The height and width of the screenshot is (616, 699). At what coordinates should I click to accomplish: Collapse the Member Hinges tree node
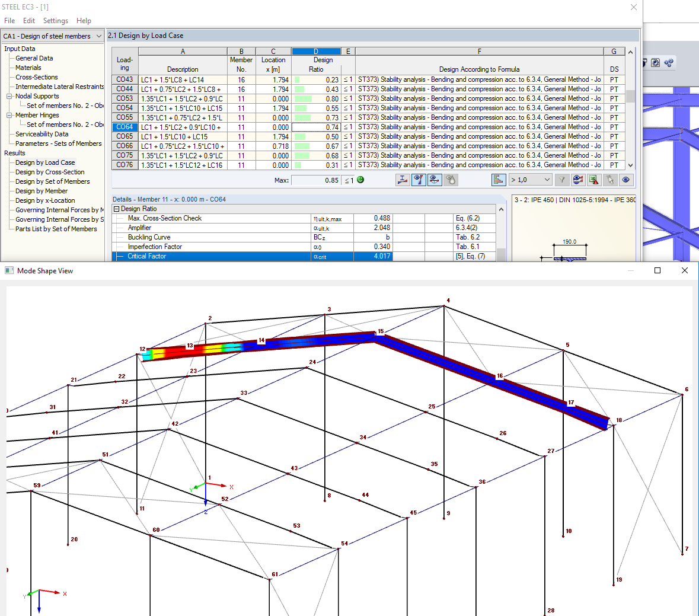coord(9,115)
